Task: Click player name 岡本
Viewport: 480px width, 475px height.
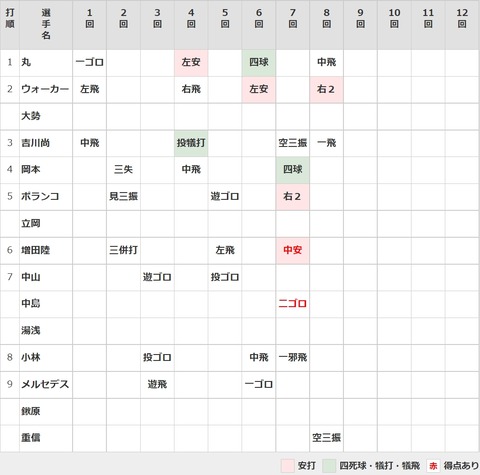Action: (x=31, y=169)
